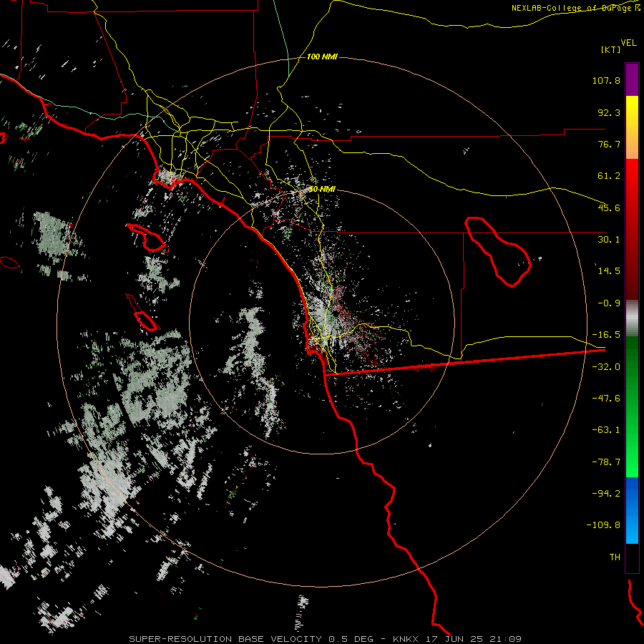Click the -47.6 velocity scale value

point(606,399)
